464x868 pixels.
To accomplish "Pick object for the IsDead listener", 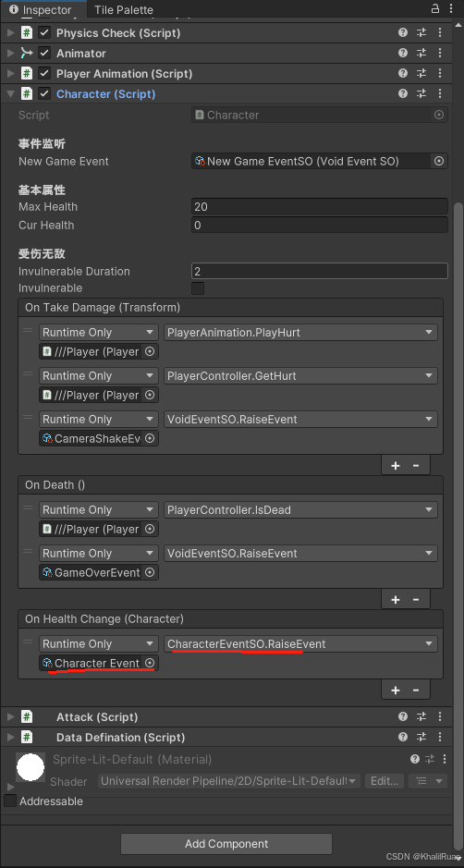I will (150, 530).
